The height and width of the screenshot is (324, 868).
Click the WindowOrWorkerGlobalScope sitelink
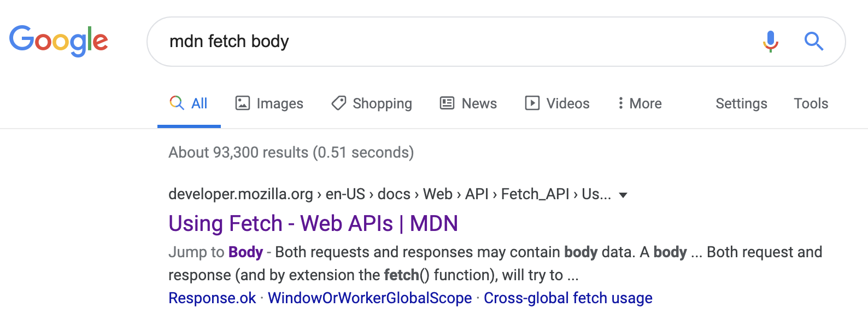pos(370,298)
